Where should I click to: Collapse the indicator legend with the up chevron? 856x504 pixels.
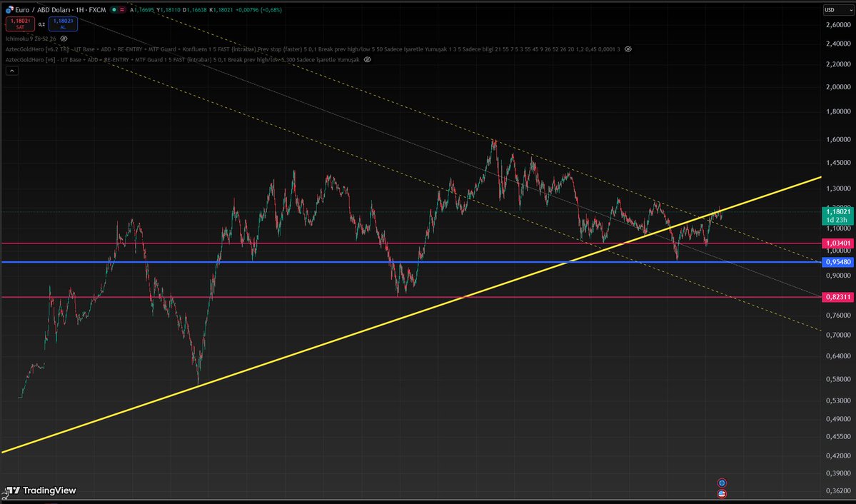click(x=11, y=70)
